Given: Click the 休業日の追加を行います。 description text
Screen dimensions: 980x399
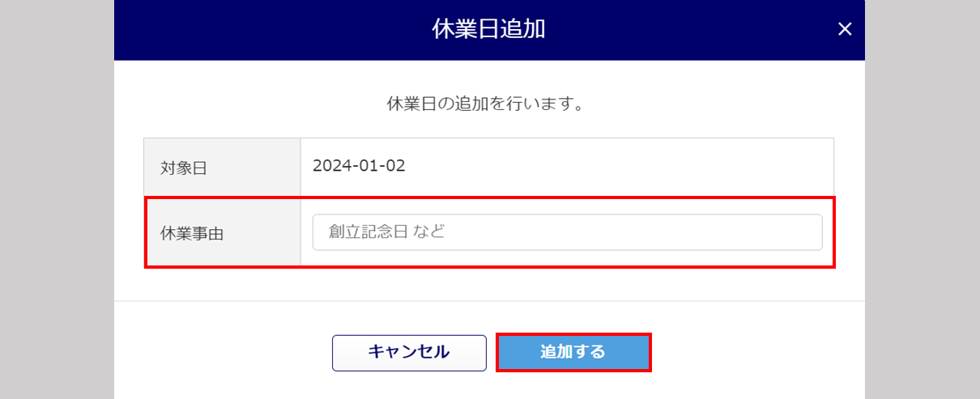Looking at the screenshot, I should pos(486,104).
